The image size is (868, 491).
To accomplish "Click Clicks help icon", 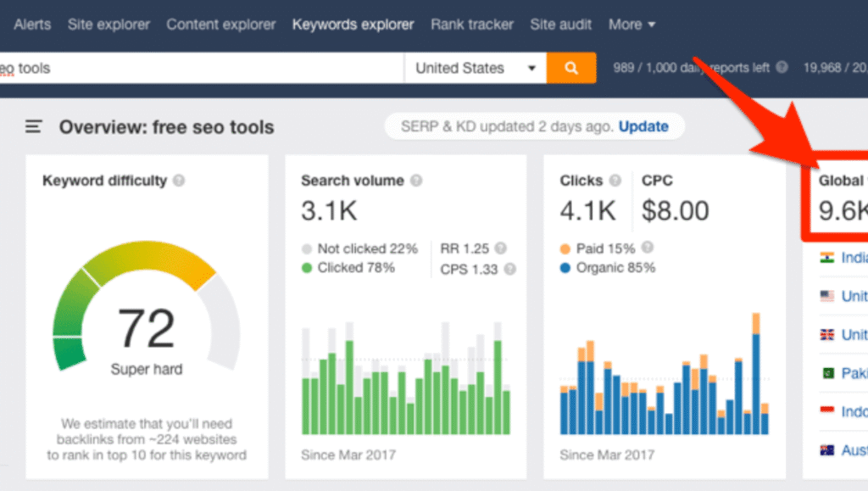I will click(615, 181).
